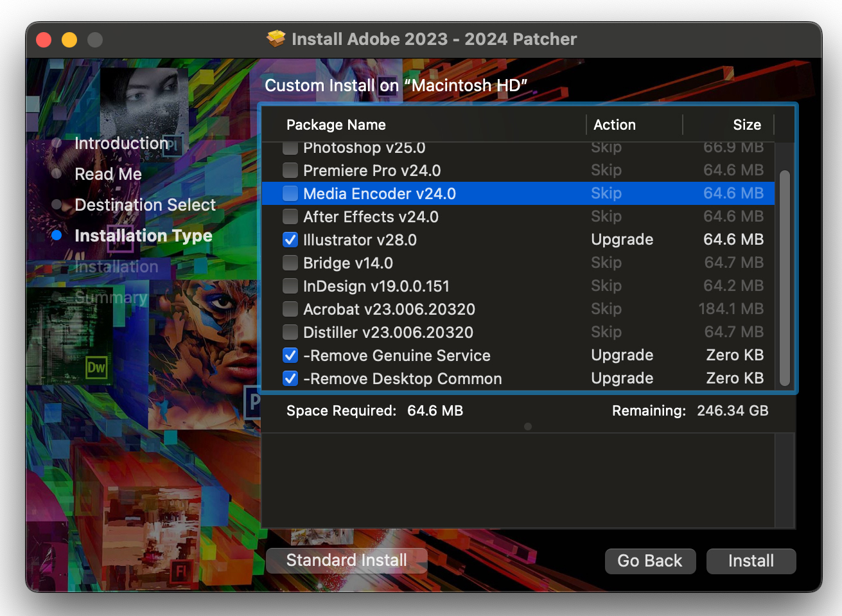The image size is (842, 616).
Task: Click the installer package icon in the title bar
Action: coord(276,39)
